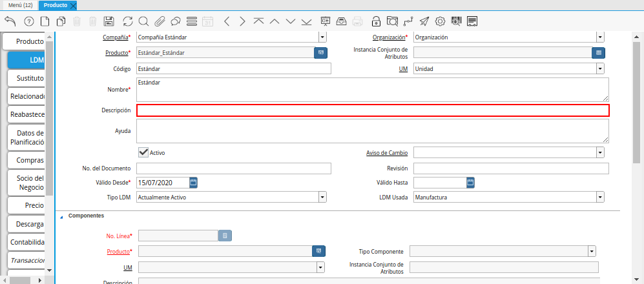Viewport: 644px width, 284px height.
Task: Open the LDM Usada dropdown
Action: (600, 198)
